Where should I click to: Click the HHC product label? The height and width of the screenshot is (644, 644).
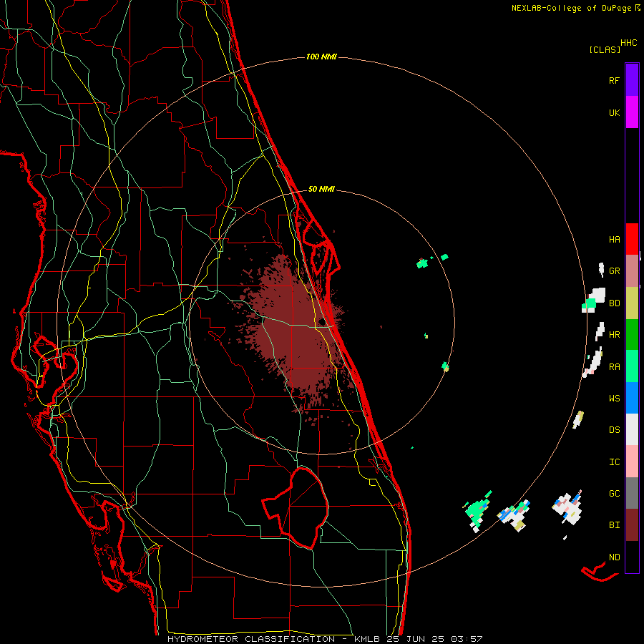628,43
